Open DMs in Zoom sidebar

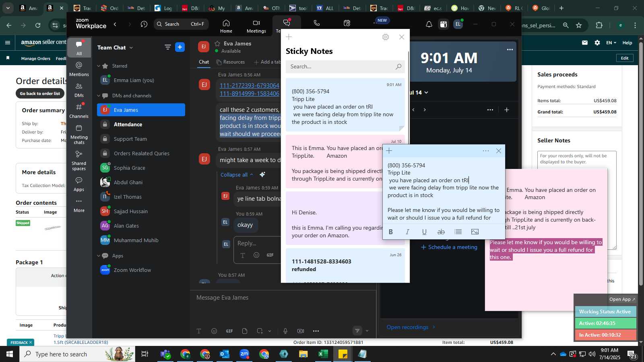[x=79, y=90]
